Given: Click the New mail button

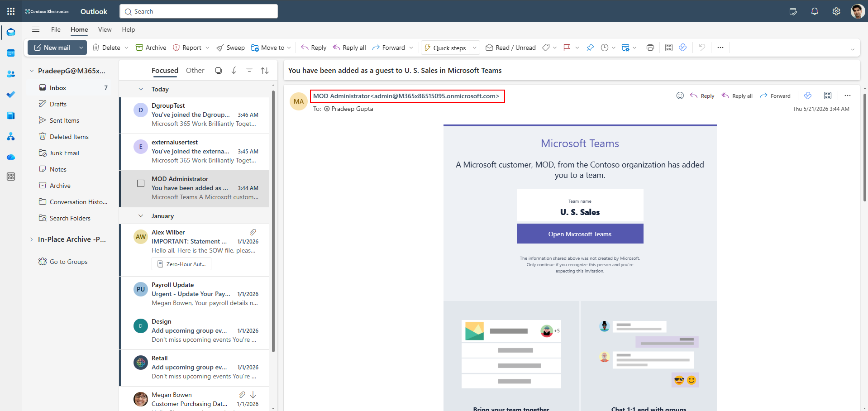Looking at the screenshot, I should (52, 48).
